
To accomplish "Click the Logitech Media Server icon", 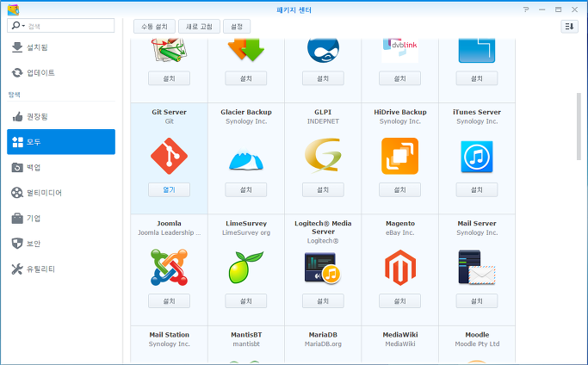I will (x=323, y=268).
